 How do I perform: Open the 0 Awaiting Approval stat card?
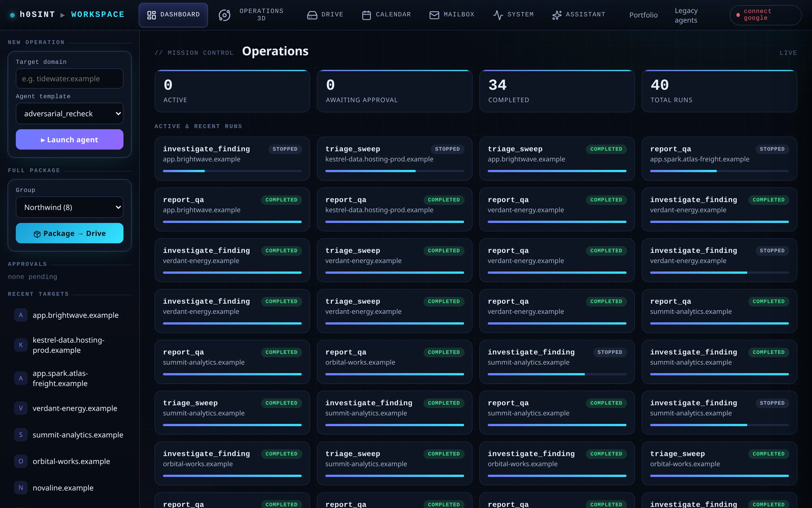click(x=395, y=91)
